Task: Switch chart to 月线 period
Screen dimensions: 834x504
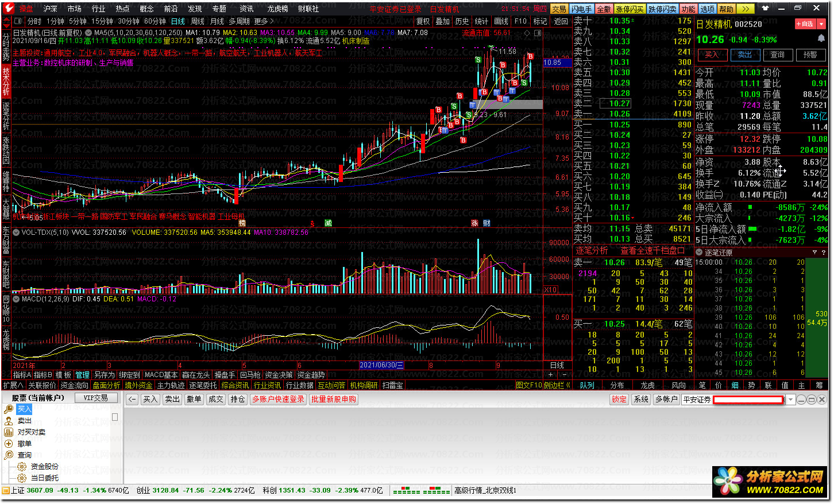Action: click(x=217, y=21)
